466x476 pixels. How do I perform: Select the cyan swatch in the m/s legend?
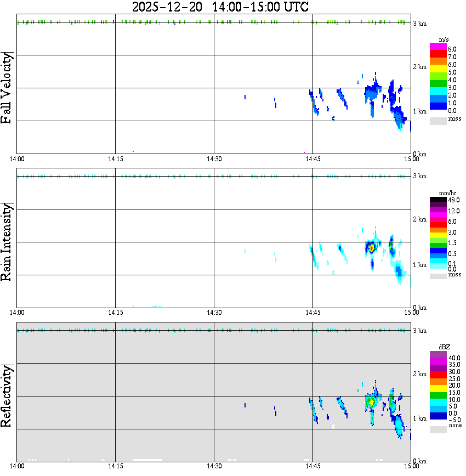tap(438, 92)
